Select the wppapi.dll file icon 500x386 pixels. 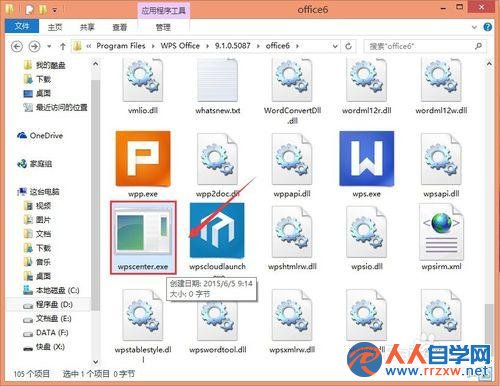[x=292, y=159]
